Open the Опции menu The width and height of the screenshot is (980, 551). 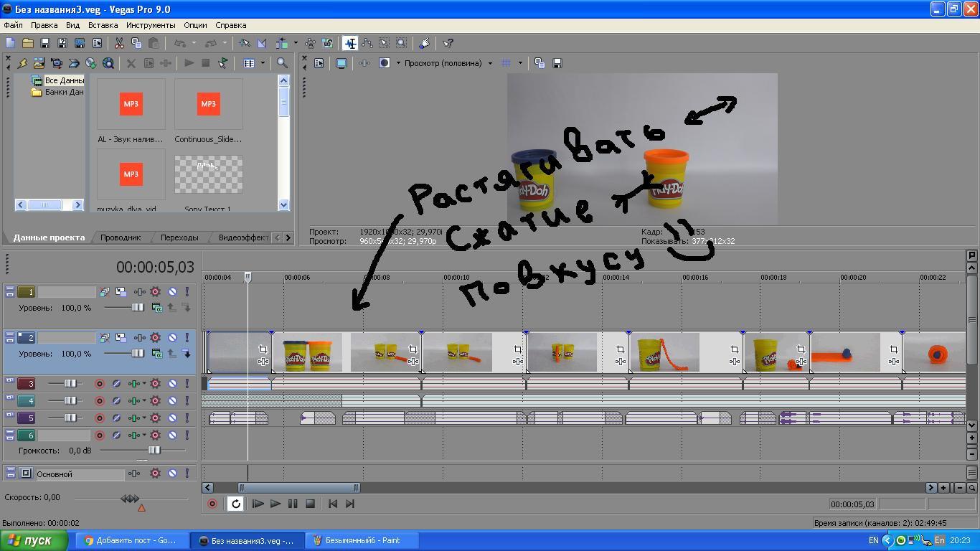click(195, 25)
